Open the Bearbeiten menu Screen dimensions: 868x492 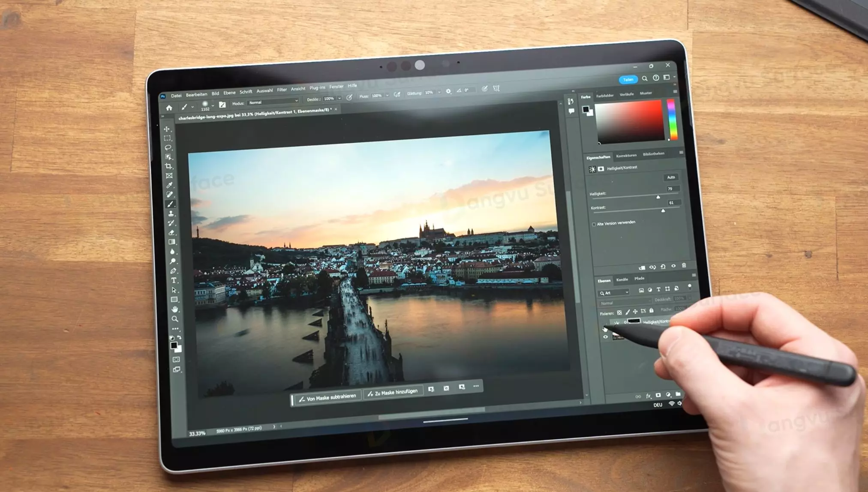pos(196,94)
